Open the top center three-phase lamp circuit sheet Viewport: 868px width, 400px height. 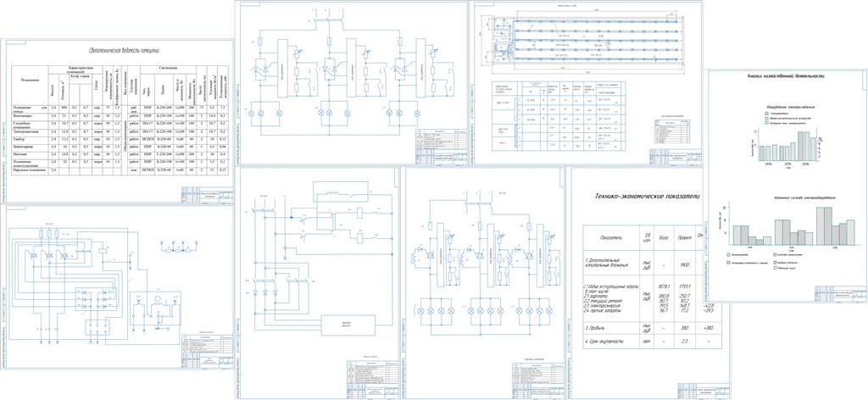[351, 82]
